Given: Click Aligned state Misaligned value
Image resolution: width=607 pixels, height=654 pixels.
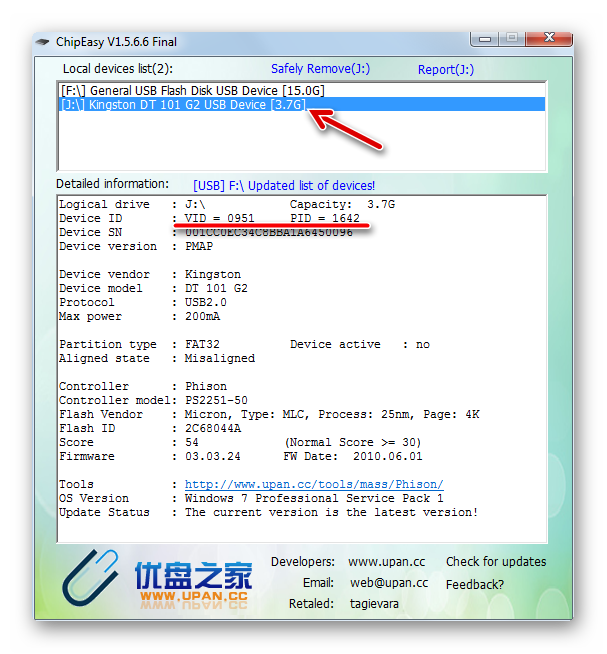Looking at the screenshot, I should 220,358.
